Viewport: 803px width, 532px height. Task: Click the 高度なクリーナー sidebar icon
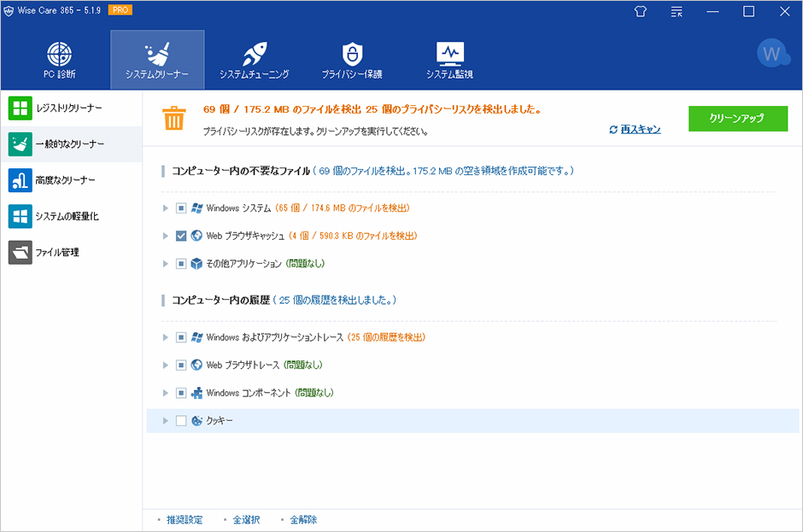click(x=20, y=180)
